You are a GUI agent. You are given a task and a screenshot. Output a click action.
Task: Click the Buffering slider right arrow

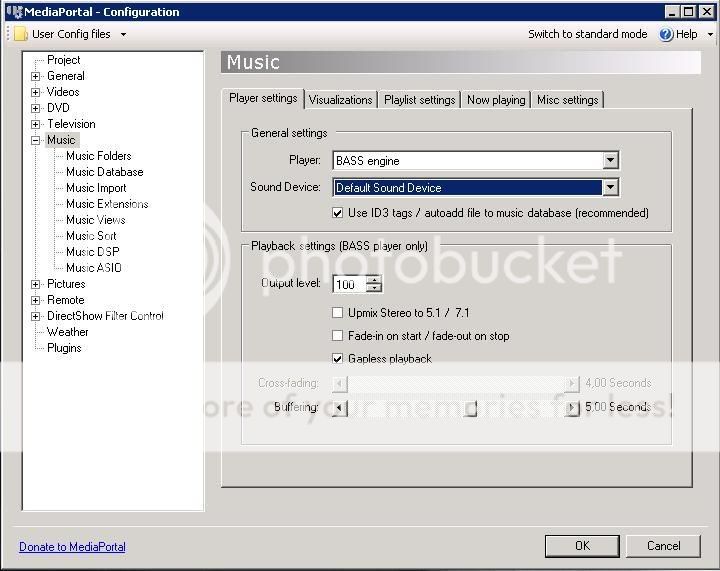click(572, 408)
